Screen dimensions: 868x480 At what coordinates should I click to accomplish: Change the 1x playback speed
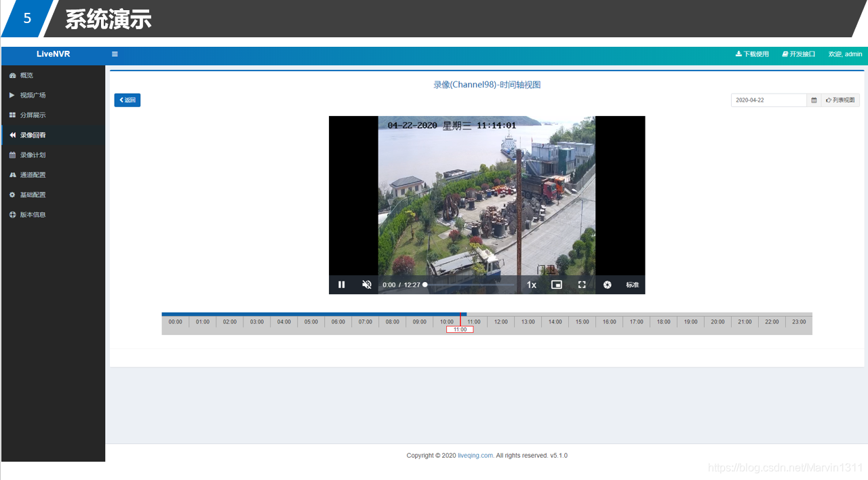pyautogui.click(x=532, y=285)
